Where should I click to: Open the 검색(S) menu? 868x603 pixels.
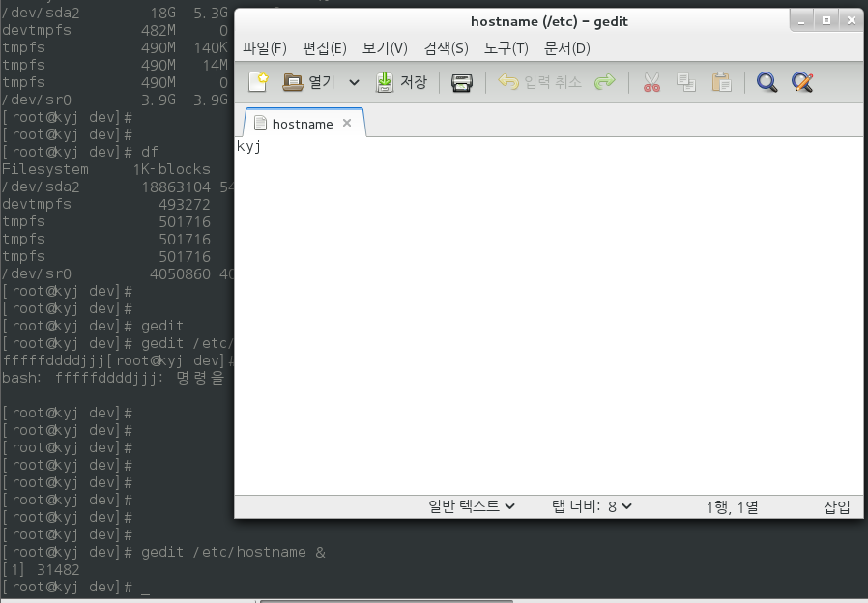click(x=446, y=48)
